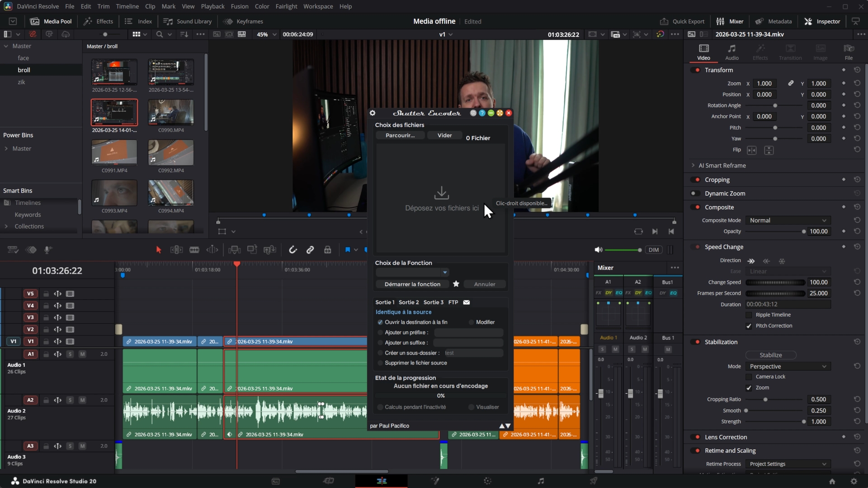868x488 pixels.
Task: Uncheck 'Ouvrir la destination à la fin'
Action: pyautogui.click(x=380, y=322)
